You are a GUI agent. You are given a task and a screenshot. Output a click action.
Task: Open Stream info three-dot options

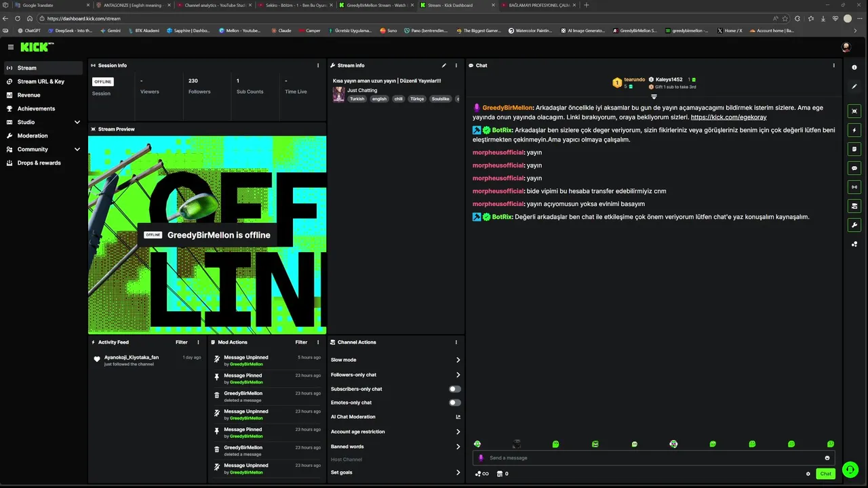point(456,66)
